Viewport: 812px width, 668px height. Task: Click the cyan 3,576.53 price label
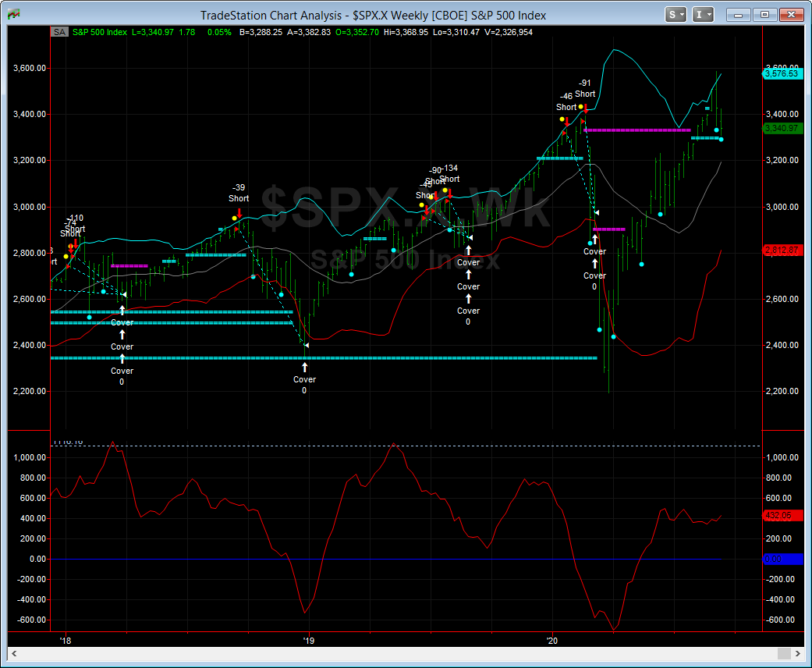coord(782,73)
